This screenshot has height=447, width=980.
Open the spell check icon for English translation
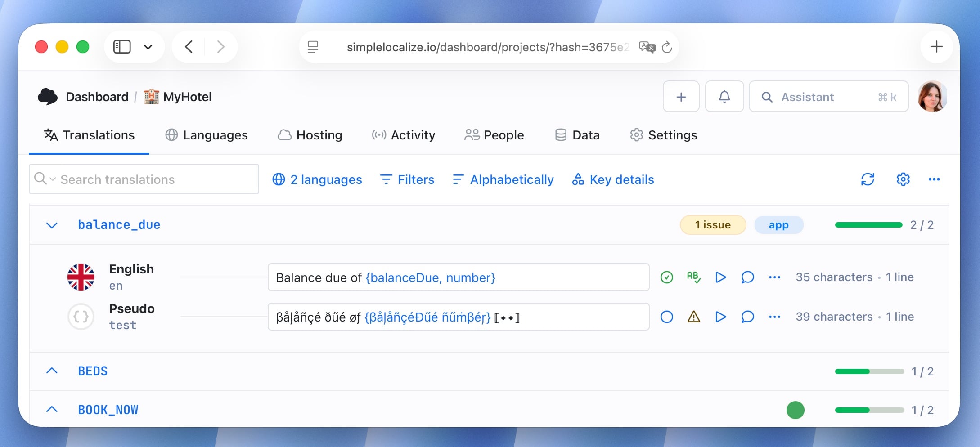693,277
